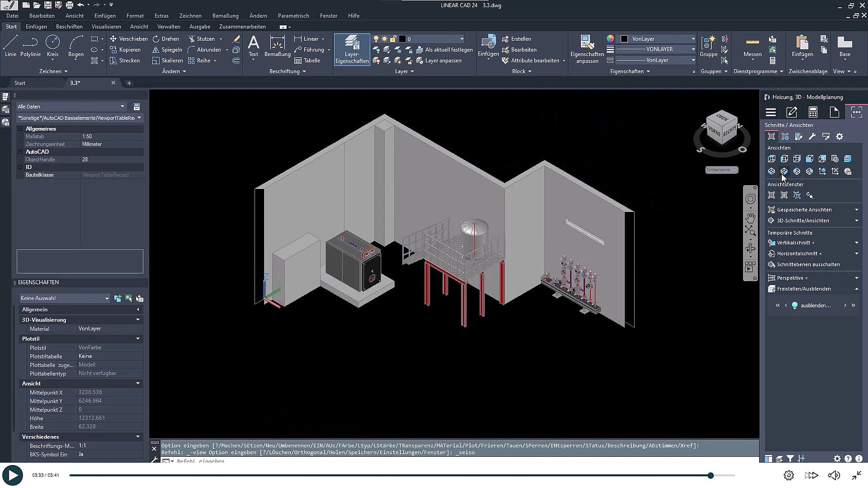
Task: Toggle the lock icon for layer 0
Action: (x=393, y=39)
